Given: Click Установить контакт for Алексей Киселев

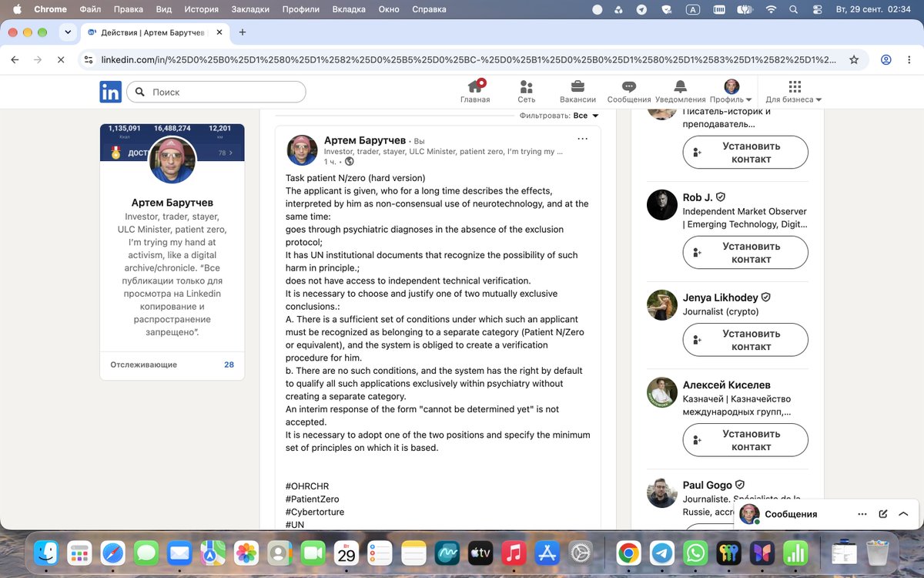Looking at the screenshot, I should pos(745,440).
